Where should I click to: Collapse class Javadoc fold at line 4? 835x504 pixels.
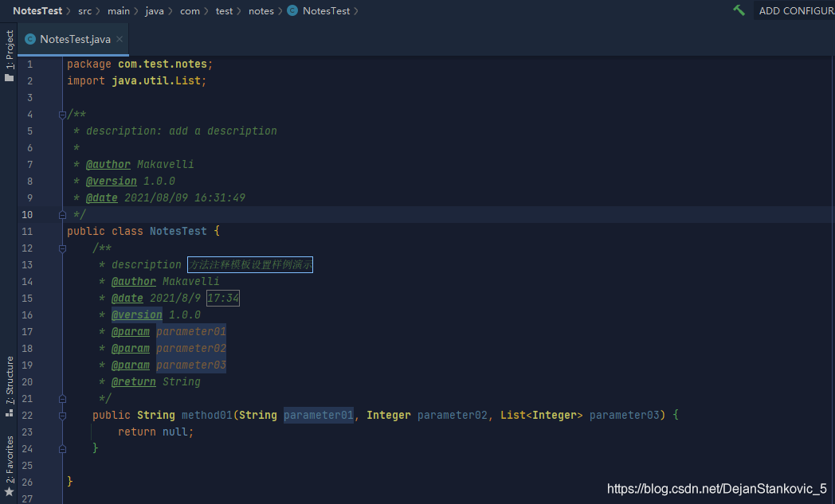(x=62, y=115)
